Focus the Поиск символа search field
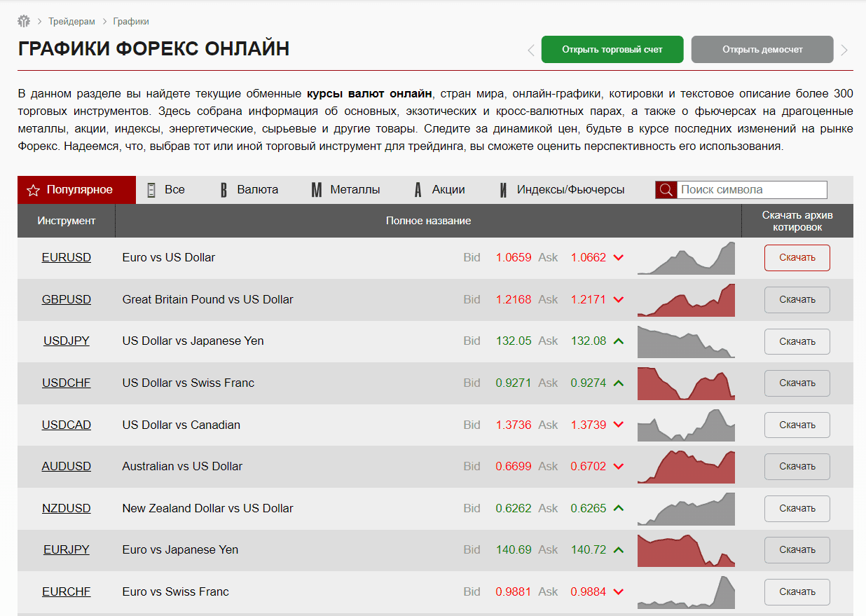This screenshot has width=866, height=616. tap(752, 190)
